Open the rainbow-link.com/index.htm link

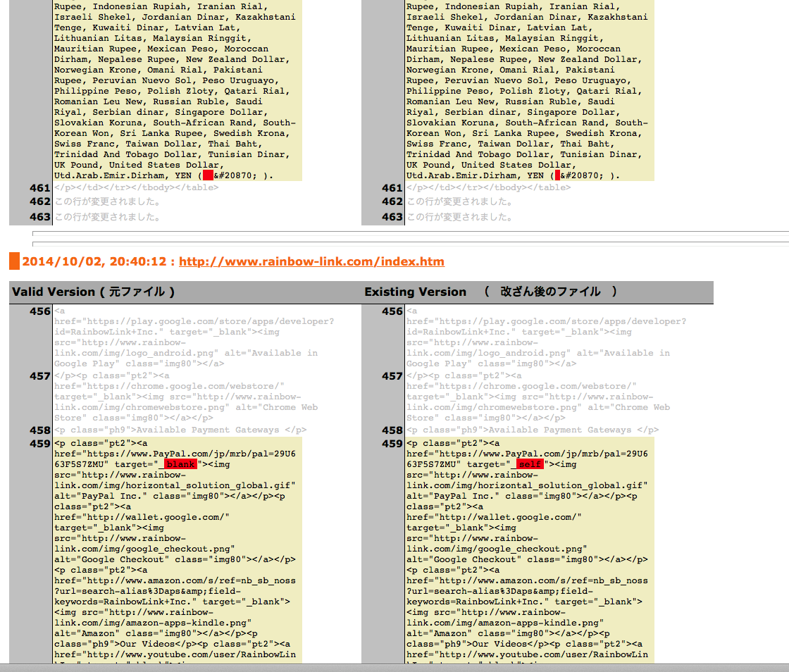coord(311,261)
